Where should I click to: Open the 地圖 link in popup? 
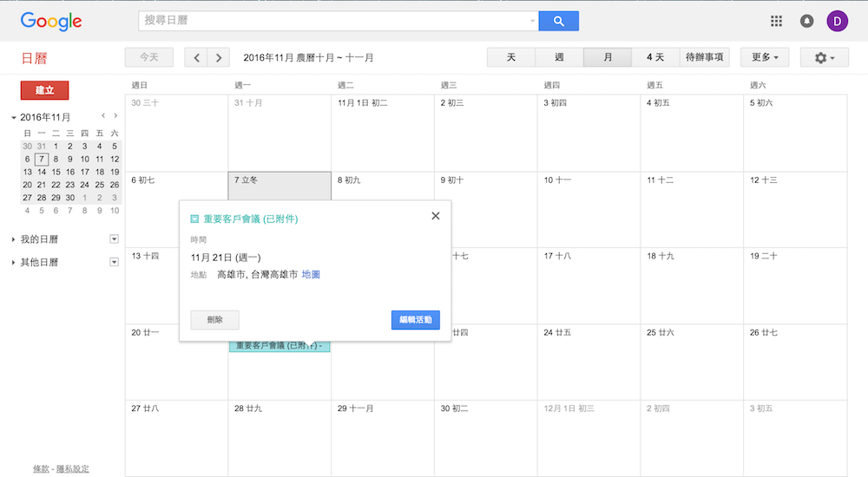tap(311, 275)
